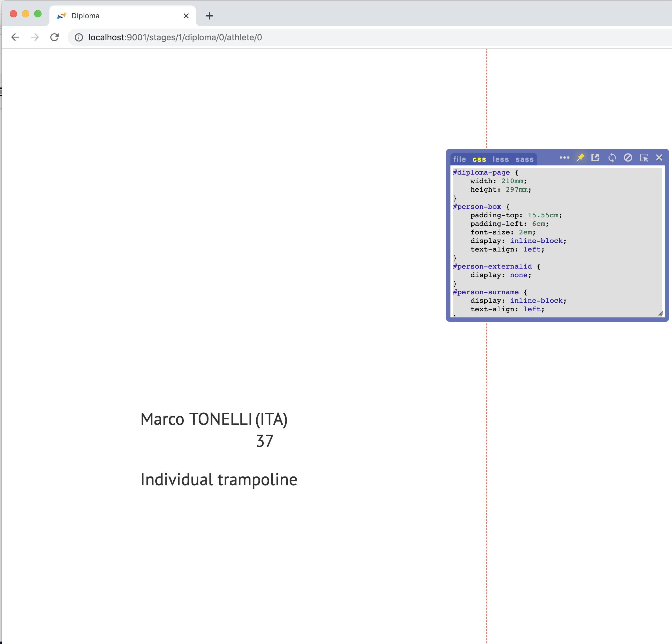The height and width of the screenshot is (644, 672).
Task: Select the css mode tab
Action: [x=479, y=159]
